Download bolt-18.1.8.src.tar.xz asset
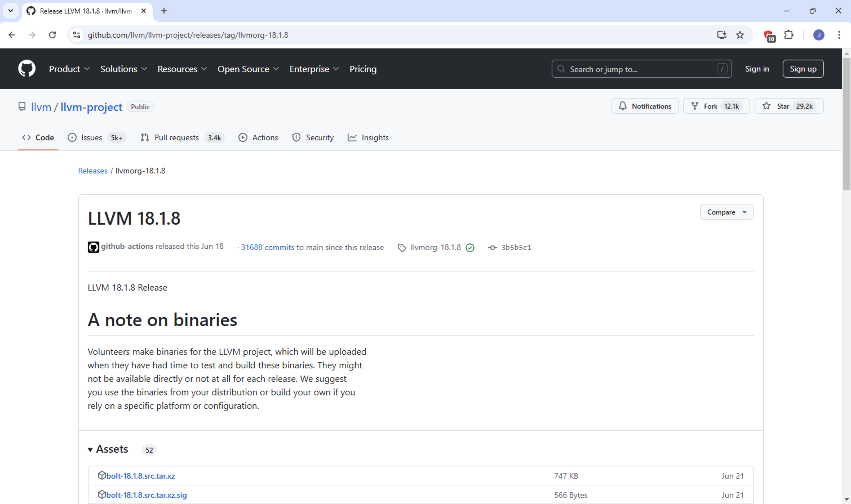The width and height of the screenshot is (851, 504). click(140, 476)
